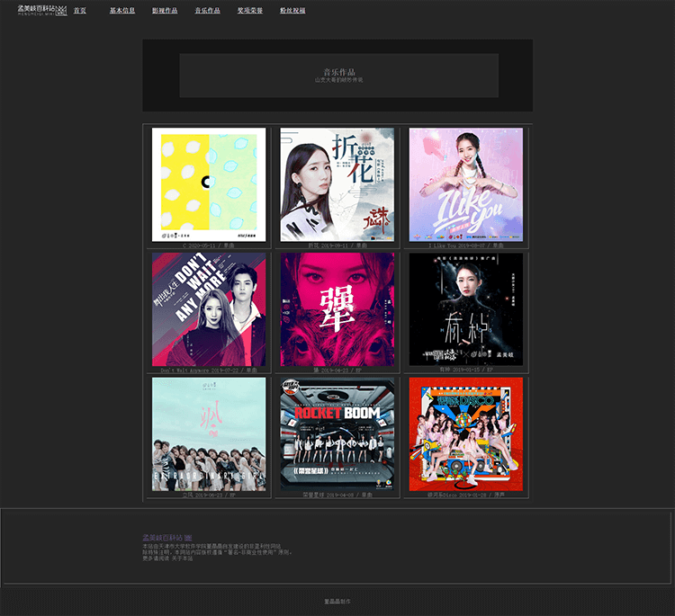Click the caption 'I Like You 2019-08-07'
This screenshot has height=616, width=675.
(457, 246)
